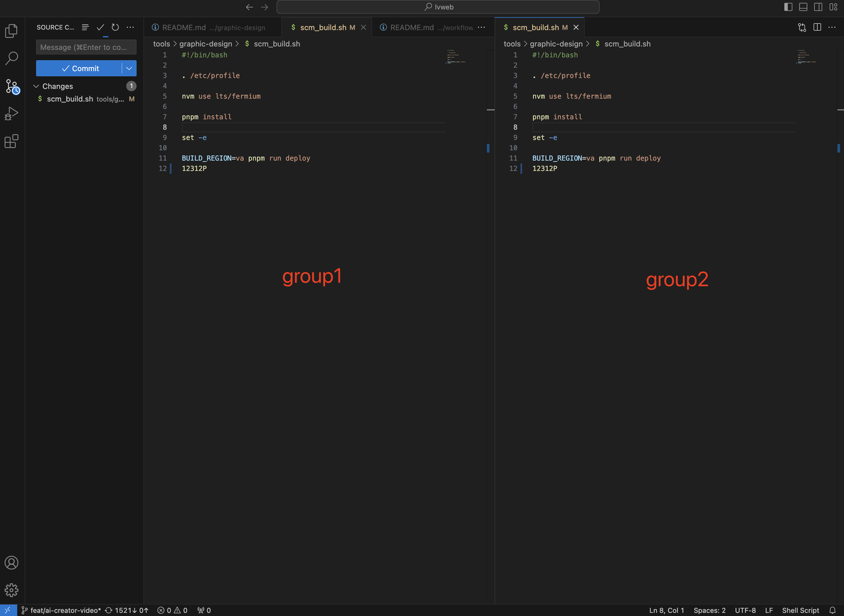
Task: Open the Search view
Action: coord(11,58)
